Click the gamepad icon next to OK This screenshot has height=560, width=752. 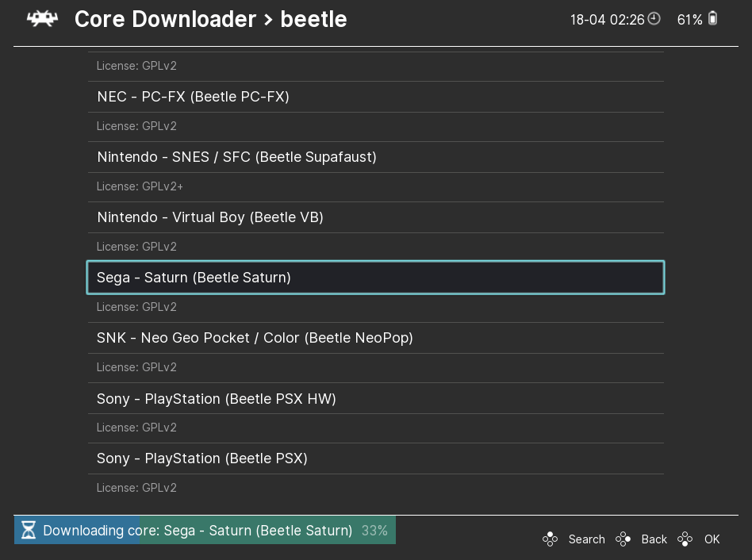[x=685, y=539]
